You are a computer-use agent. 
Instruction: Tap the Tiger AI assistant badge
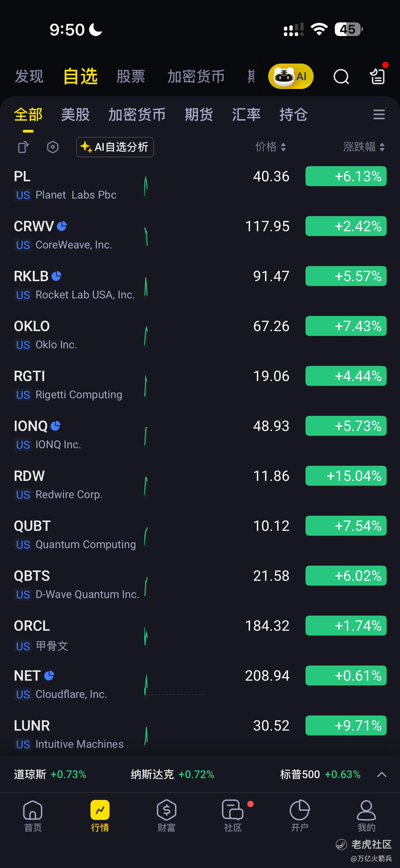[x=291, y=77]
